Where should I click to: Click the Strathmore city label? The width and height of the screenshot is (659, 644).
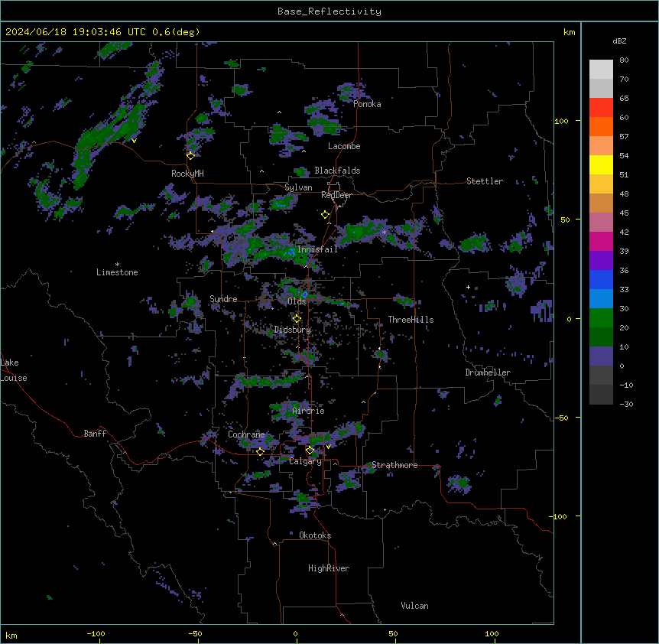coord(394,465)
